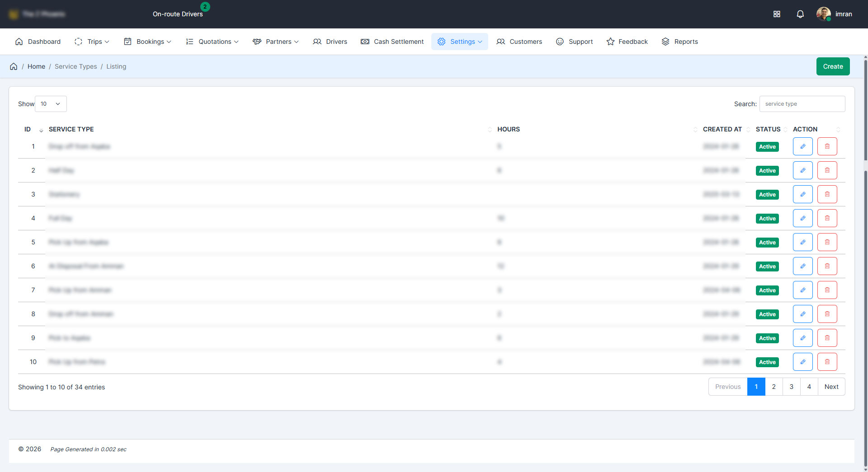This screenshot has height=472, width=868.
Task: Click the pencil icon for row 8
Action: (x=802, y=314)
